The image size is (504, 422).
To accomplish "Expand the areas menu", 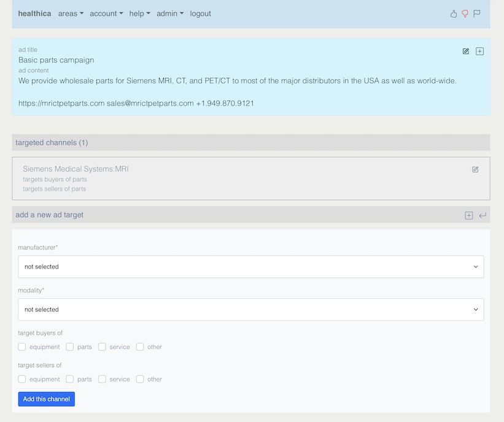I will click(x=71, y=13).
